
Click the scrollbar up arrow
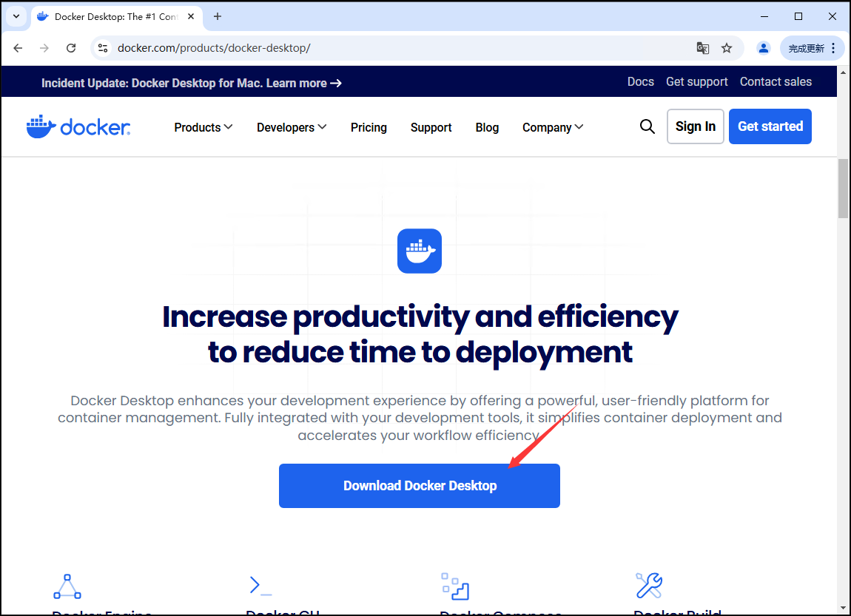[843, 72]
